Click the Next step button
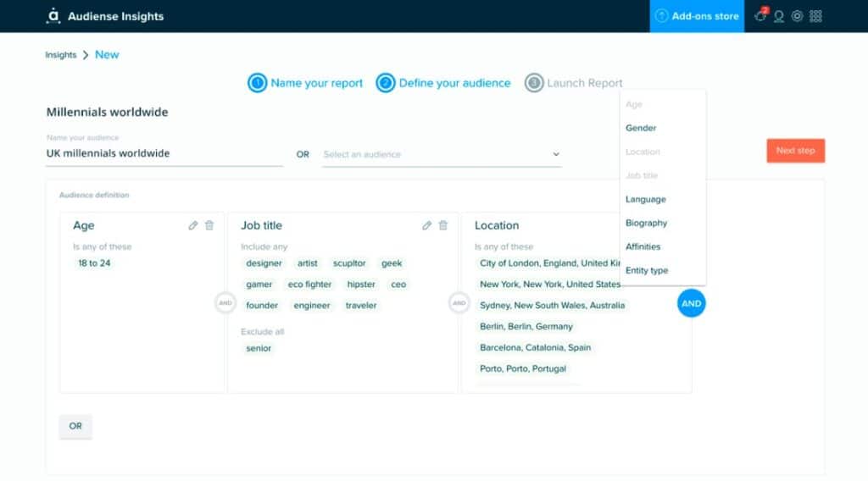Image resolution: width=868 pixels, height=481 pixels. click(795, 151)
